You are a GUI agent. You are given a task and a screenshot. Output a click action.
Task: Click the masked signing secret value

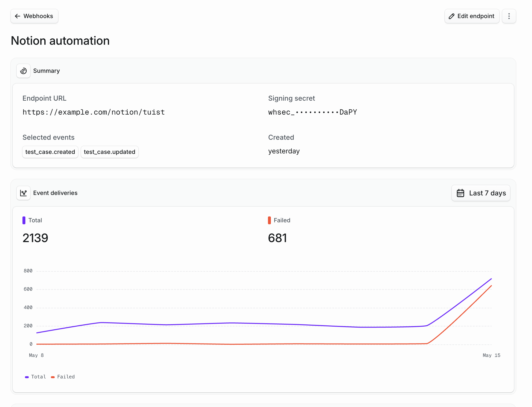[312, 112]
